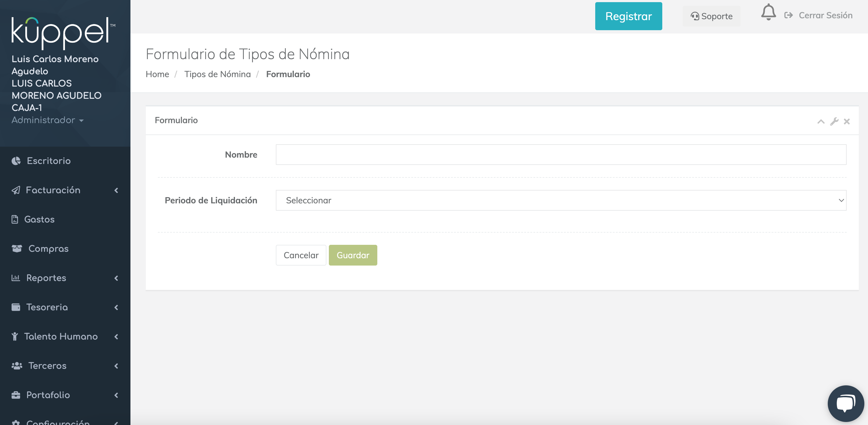Close the Formulario panel with X icon
This screenshot has width=868, height=425.
(846, 121)
